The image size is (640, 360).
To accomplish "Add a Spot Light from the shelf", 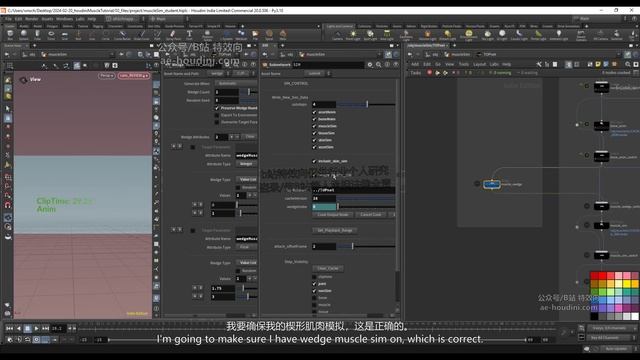I will [x=370, y=35].
